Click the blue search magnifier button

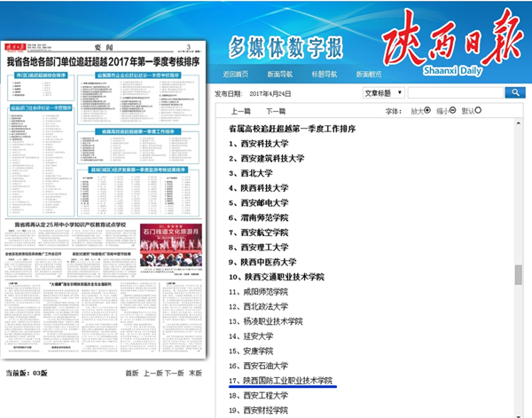(515, 92)
